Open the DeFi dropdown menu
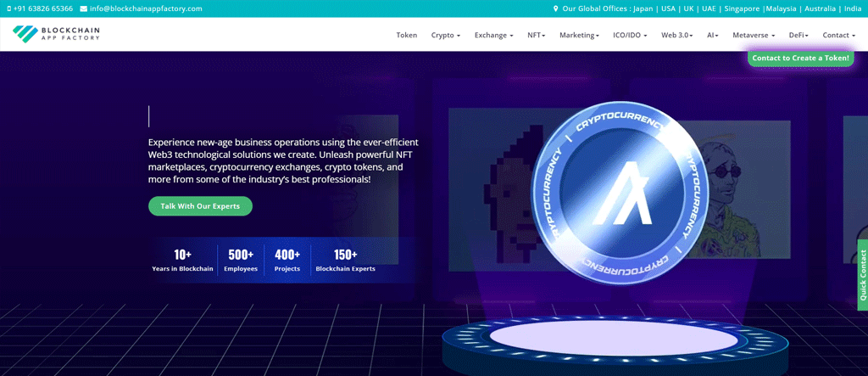The image size is (868, 376). [x=798, y=35]
